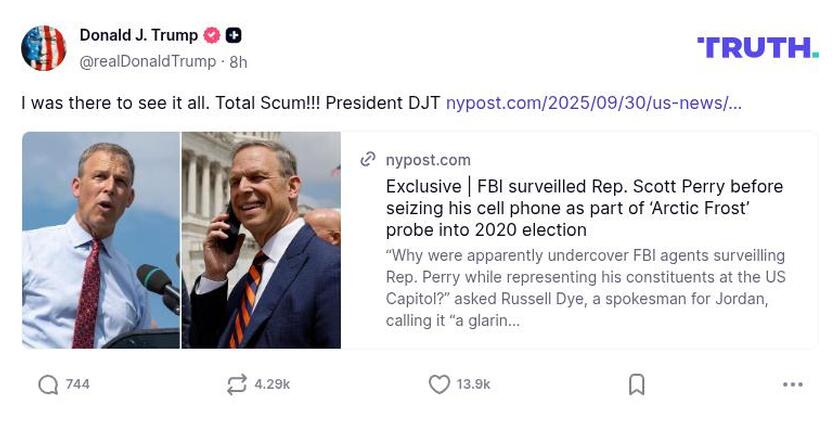Click the @realDonaldTrump handle
Viewport: 840px width, 424px height.
(147, 61)
